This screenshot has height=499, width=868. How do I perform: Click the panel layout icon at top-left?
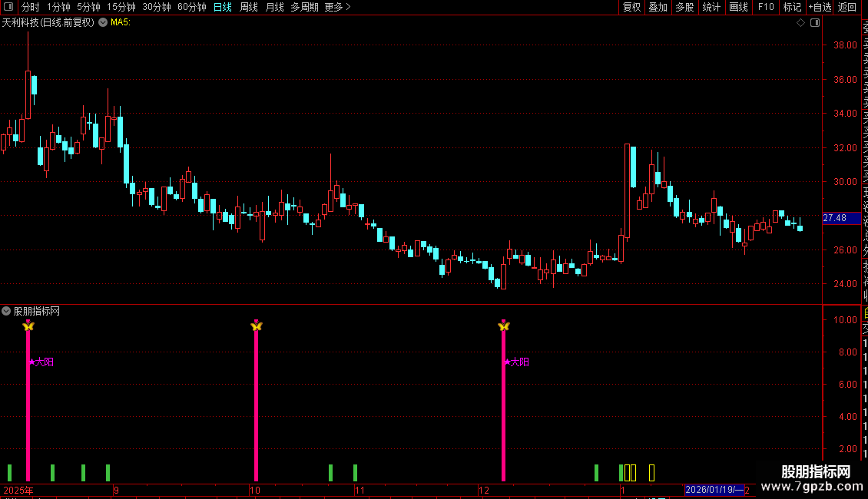(x=8, y=7)
